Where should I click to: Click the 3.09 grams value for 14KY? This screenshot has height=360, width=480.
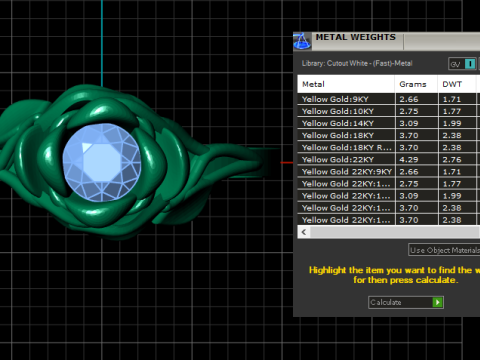tap(409, 123)
